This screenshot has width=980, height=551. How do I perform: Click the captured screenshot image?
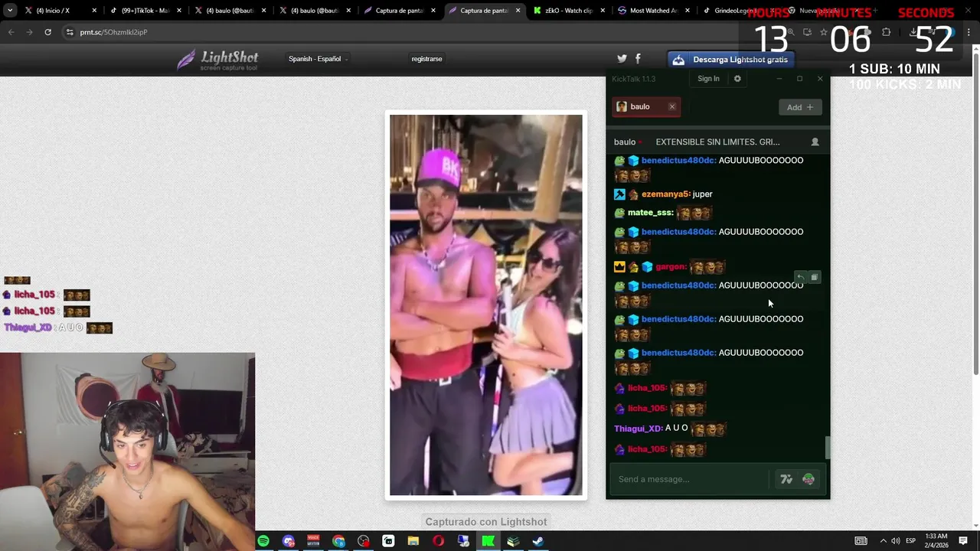486,305
